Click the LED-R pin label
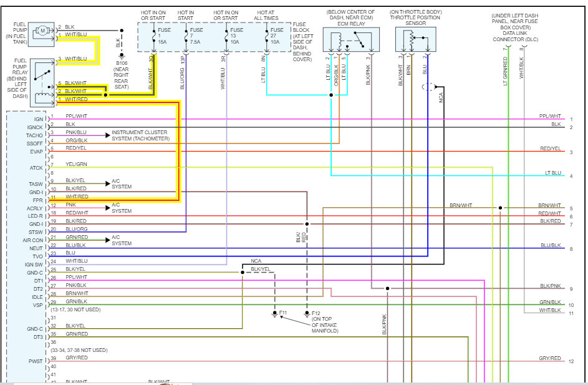 [36, 216]
